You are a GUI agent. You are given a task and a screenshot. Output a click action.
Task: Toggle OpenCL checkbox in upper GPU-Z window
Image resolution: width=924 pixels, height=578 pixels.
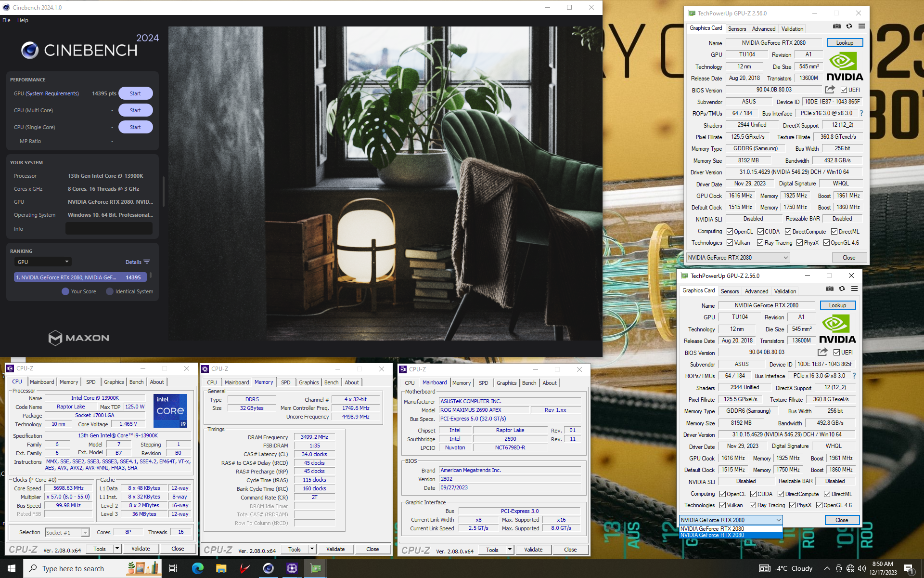coord(730,232)
